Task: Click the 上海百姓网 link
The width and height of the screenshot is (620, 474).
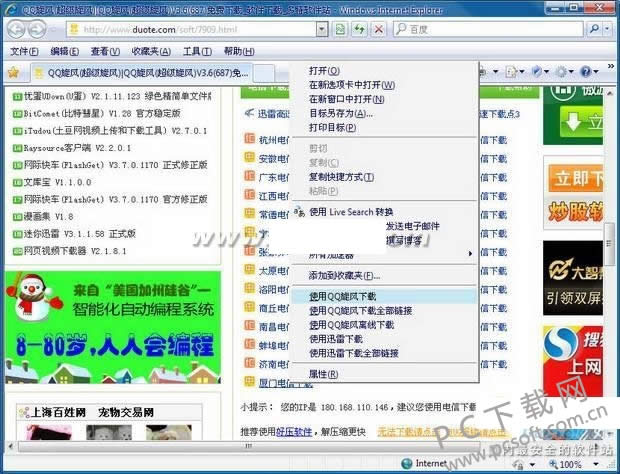Action: point(58,412)
